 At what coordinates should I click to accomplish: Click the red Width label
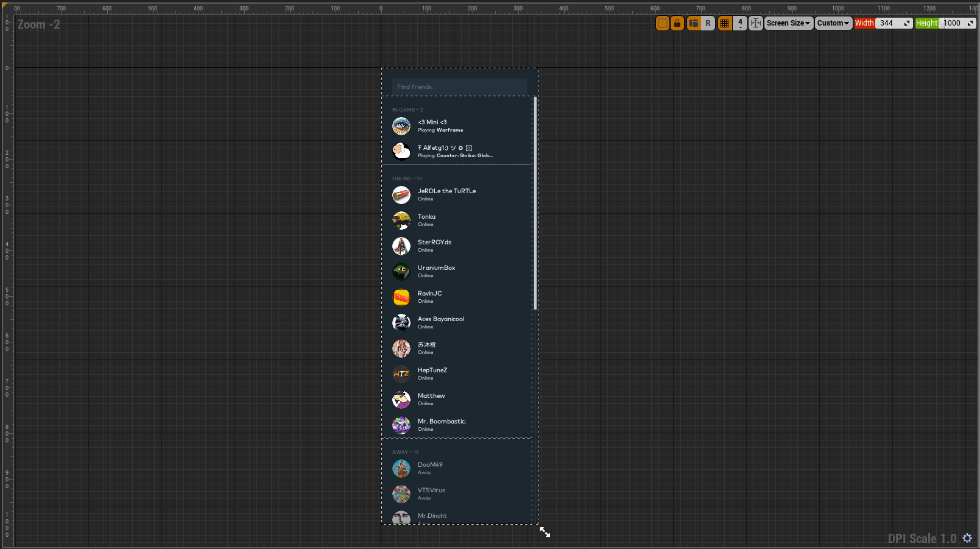click(x=864, y=23)
